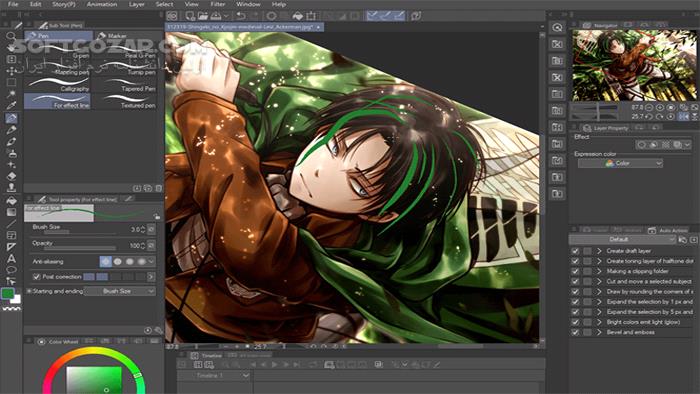This screenshot has width=700, height=394.
Task: Select the rectangular Selection area tool
Action: [11, 83]
